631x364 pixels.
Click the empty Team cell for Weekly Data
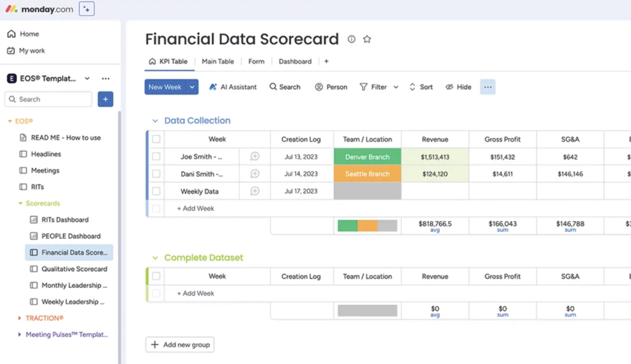pos(367,191)
